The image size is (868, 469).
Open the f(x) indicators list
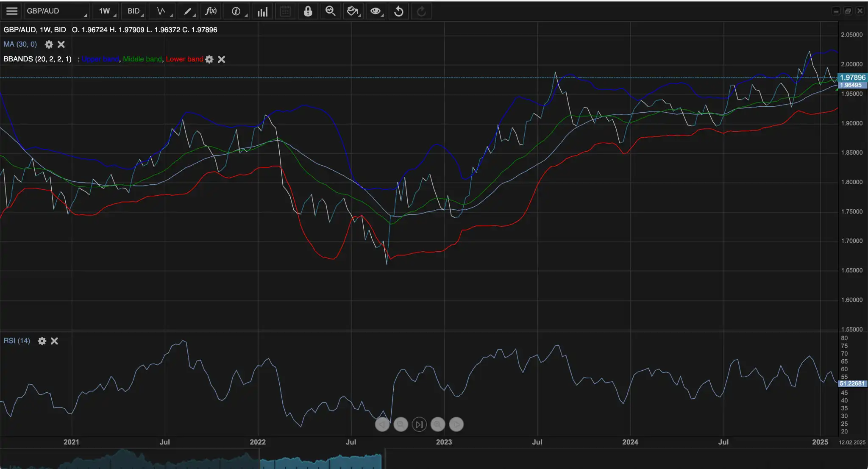[x=211, y=11]
